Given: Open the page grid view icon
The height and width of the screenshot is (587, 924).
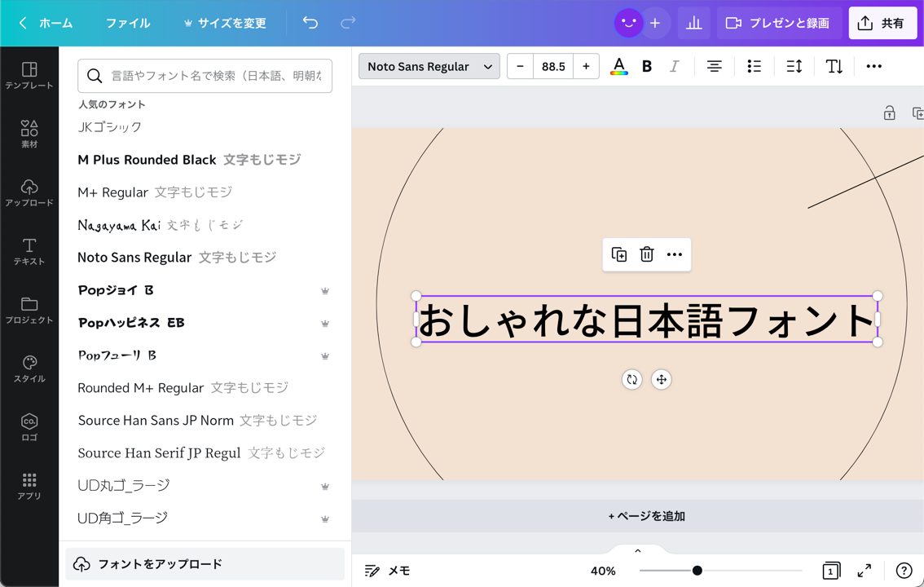Looking at the screenshot, I should pos(831,571).
